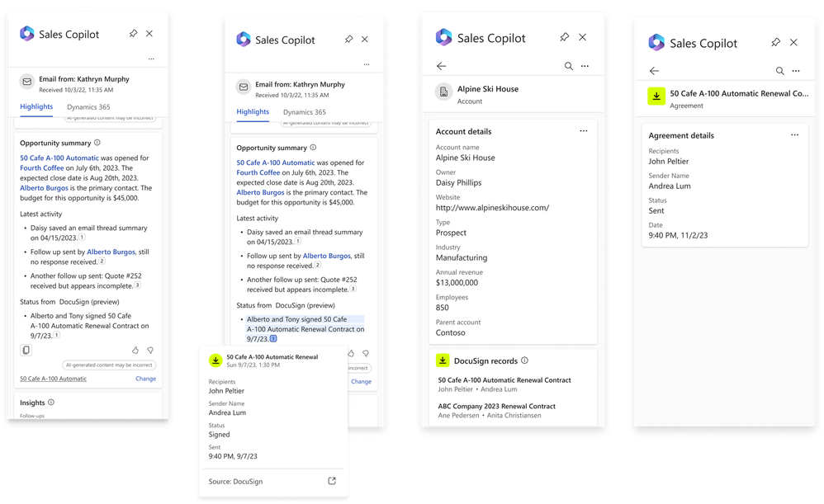Click Andrea Lum sender name in Agreement details

click(670, 186)
